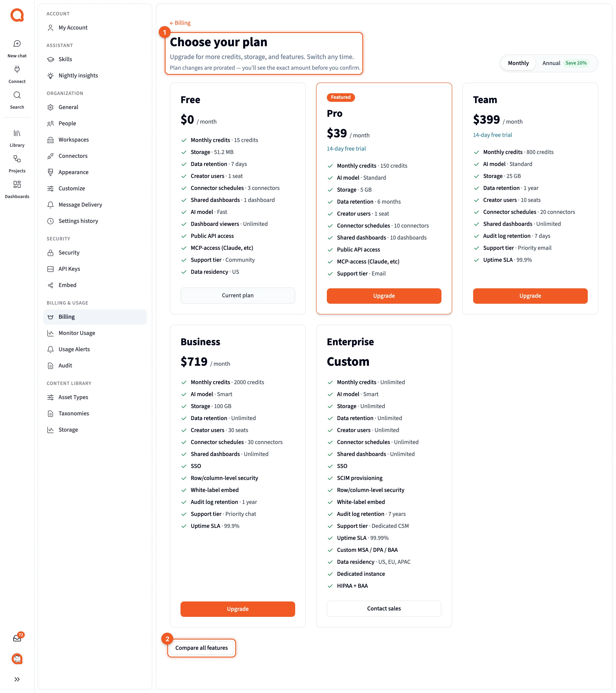Click the user avatar in sidebar

[17, 659]
